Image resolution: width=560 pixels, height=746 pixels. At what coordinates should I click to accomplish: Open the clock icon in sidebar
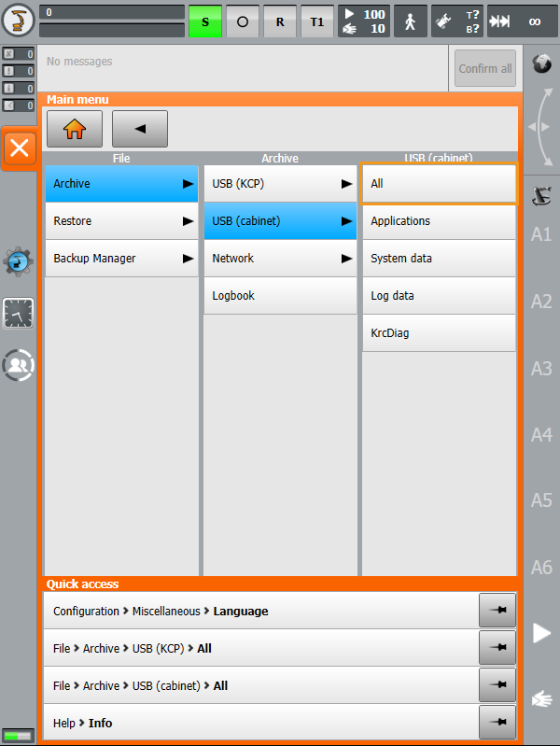click(x=18, y=314)
